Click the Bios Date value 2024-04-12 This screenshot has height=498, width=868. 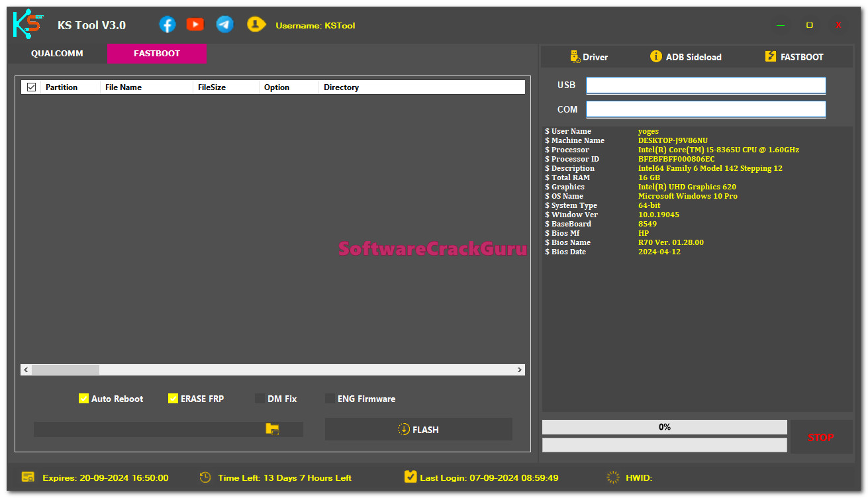tap(659, 252)
